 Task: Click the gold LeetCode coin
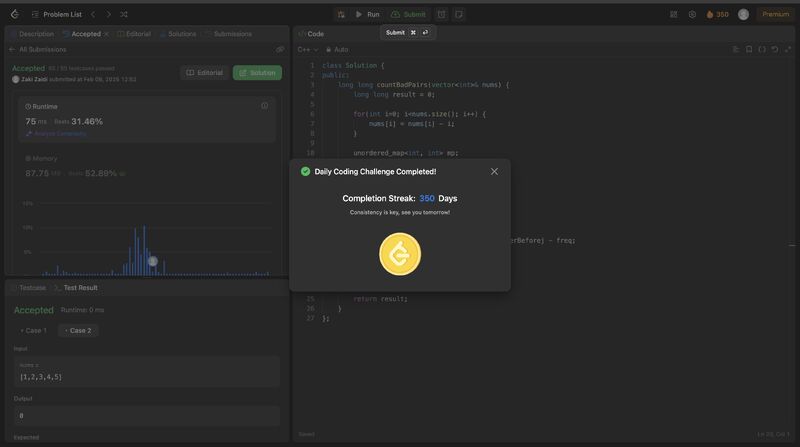click(x=400, y=254)
